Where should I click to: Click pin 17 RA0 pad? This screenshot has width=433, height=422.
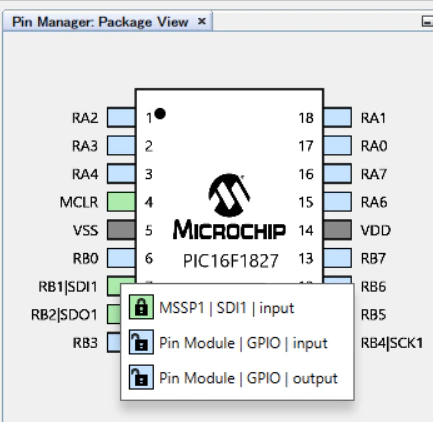[338, 145]
